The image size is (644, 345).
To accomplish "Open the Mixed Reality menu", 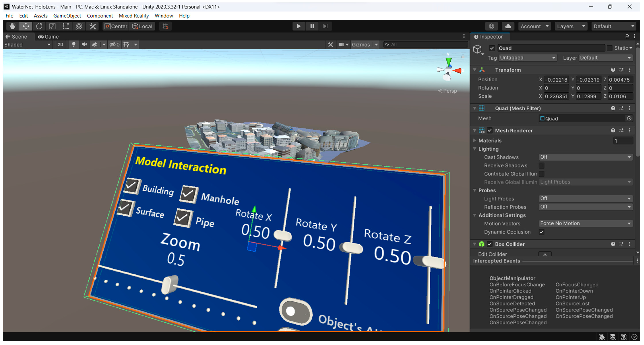I will [x=133, y=16].
